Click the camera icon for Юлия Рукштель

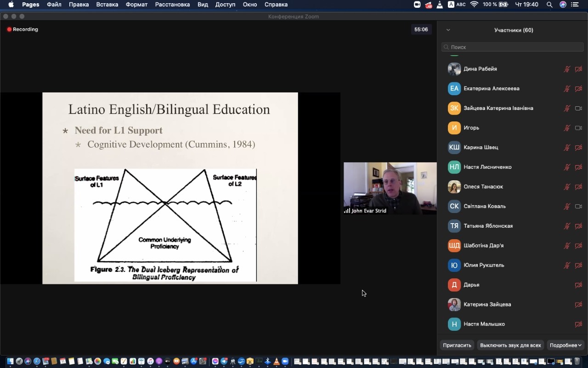pos(578,265)
